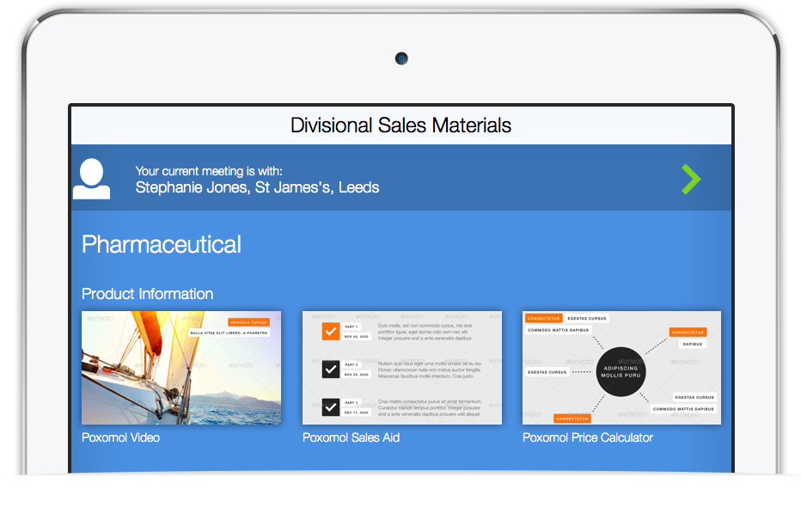Screen dimensions: 801x532
Task: Toggle the black Part 2 checkbox
Action: tap(331, 369)
